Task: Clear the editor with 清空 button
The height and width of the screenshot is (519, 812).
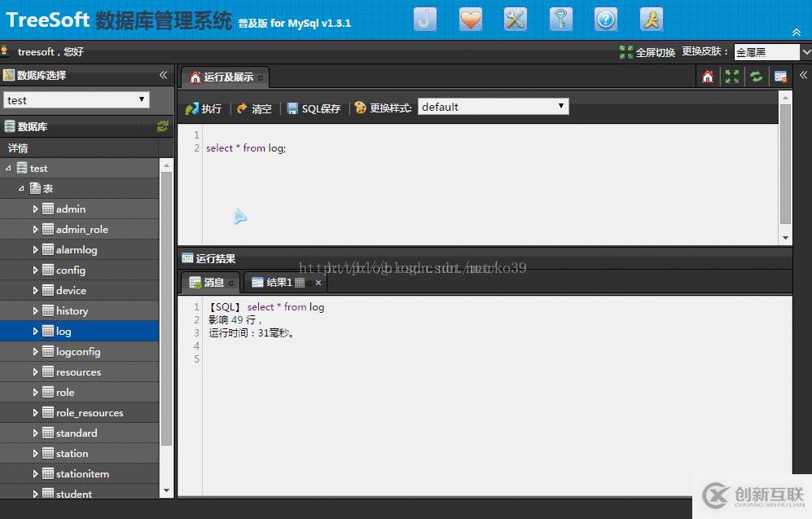Action: coord(254,108)
